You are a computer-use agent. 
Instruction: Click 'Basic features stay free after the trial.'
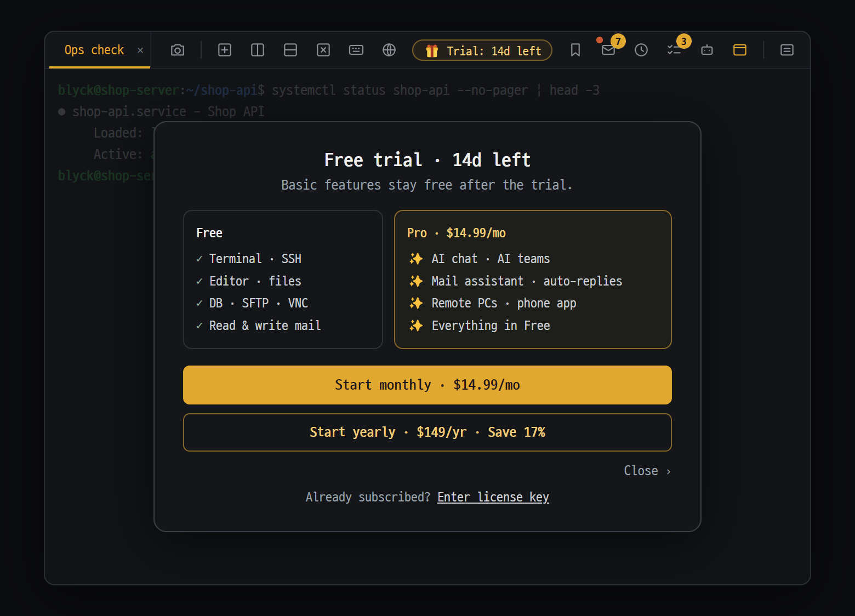[427, 185]
